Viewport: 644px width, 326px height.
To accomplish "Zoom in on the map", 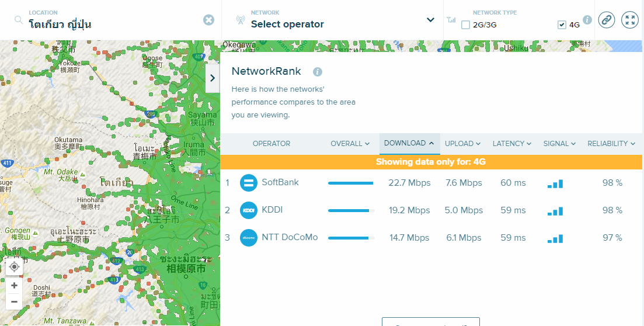I will tap(15, 285).
